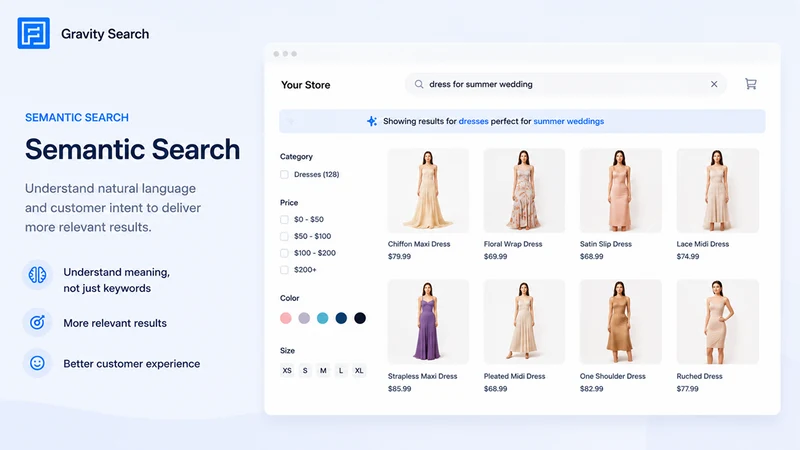Open the Ruched Dress thumbnail
Viewport: 800px width, 450px height.
tap(717, 321)
